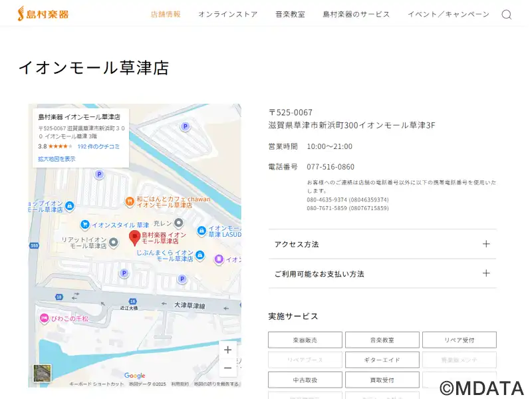Click the Google logo on the map
This screenshot has width=532, height=399.
[x=135, y=375]
